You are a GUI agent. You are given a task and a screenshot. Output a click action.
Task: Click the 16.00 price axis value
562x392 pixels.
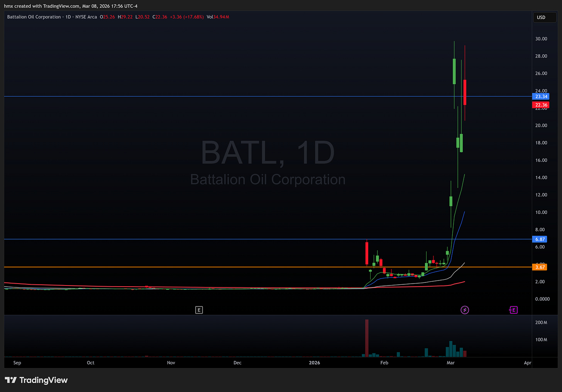click(541, 160)
